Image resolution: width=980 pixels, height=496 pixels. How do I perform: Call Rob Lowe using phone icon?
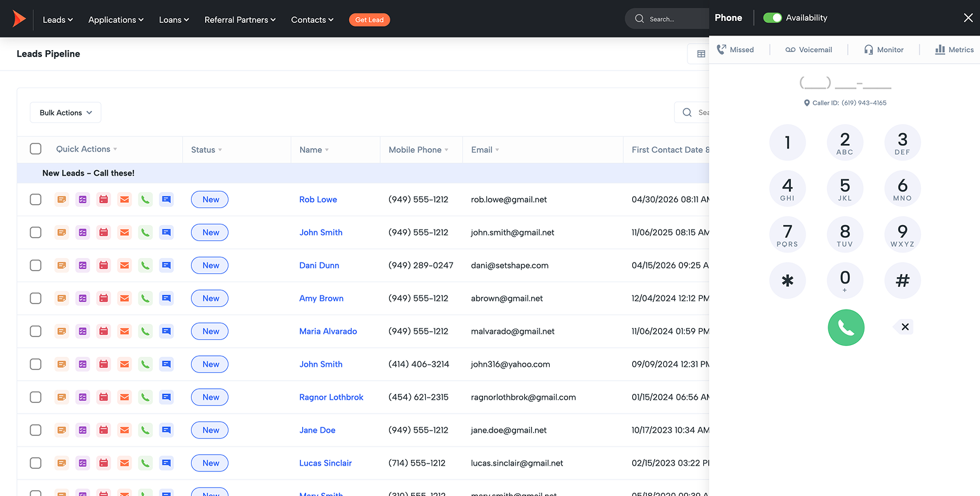[x=145, y=199]
